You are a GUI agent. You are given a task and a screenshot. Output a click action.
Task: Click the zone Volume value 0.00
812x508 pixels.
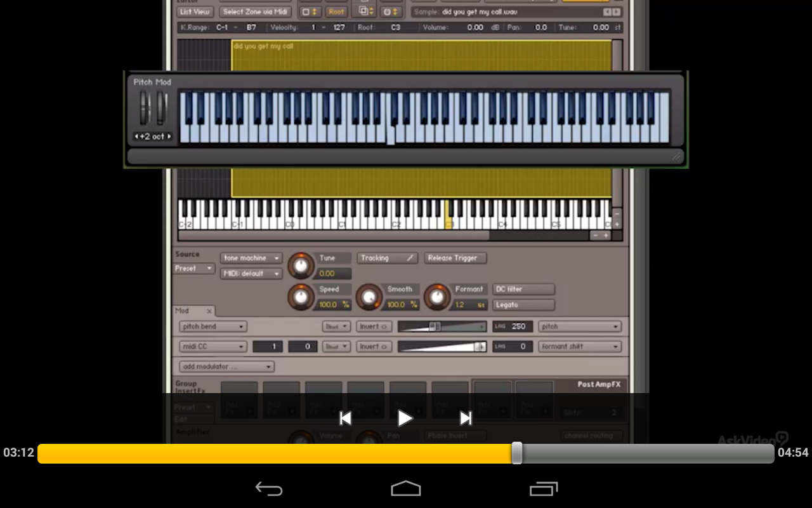[x=475, y=28]
